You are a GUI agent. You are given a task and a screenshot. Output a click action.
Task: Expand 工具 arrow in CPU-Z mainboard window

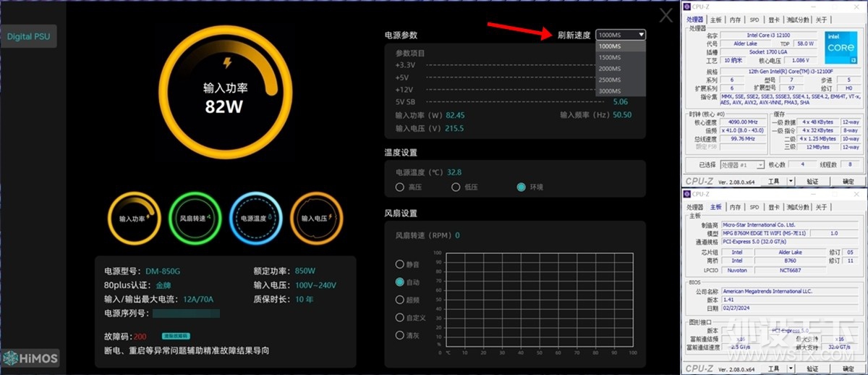coord(791,368)
